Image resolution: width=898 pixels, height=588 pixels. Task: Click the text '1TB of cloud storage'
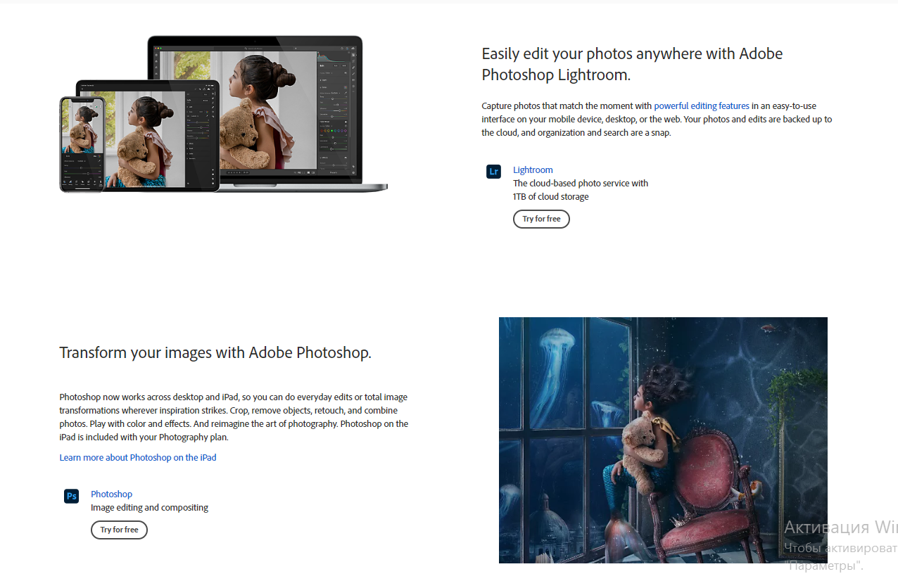click(550, 197)
